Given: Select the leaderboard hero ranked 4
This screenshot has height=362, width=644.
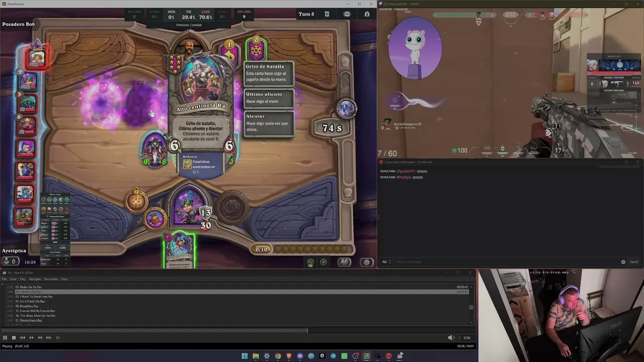Looking at the screenshot, I should [27, 126].
